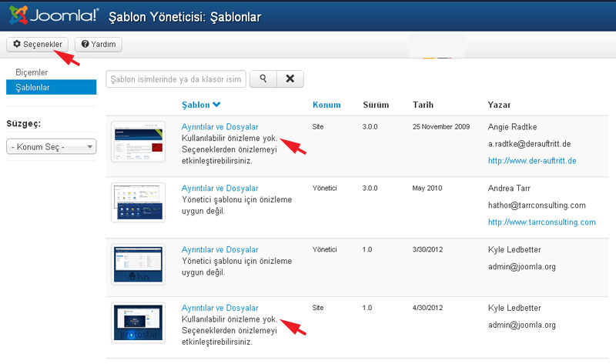Click the Protostar template thumbnail
Image resolution: width=616 pixels, height=364 pixels.
(139, 322)
